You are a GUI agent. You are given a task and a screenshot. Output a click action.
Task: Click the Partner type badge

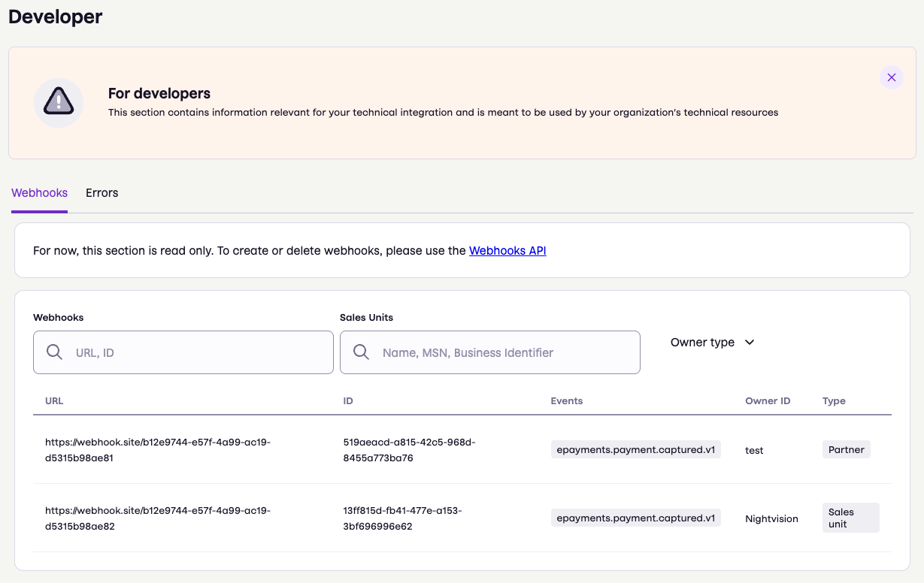(x=846, y=449)
